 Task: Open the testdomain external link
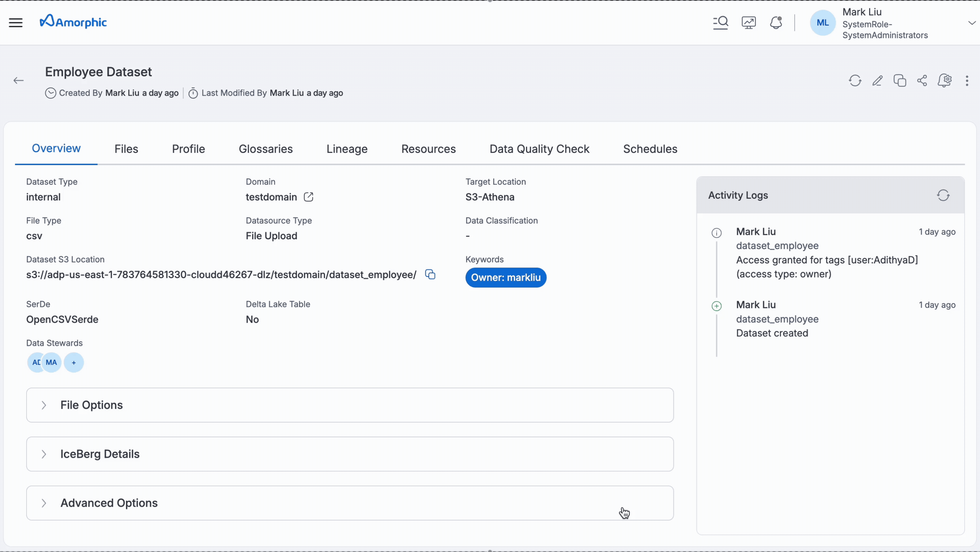tap(309, 197)
